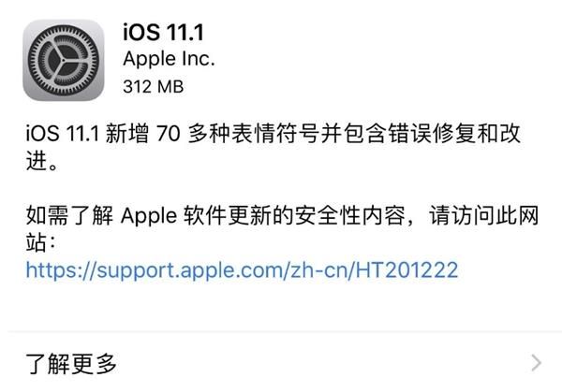Click the word Apple in the security paragraph
The image size is (562, 392).
[x=149, y=217]
